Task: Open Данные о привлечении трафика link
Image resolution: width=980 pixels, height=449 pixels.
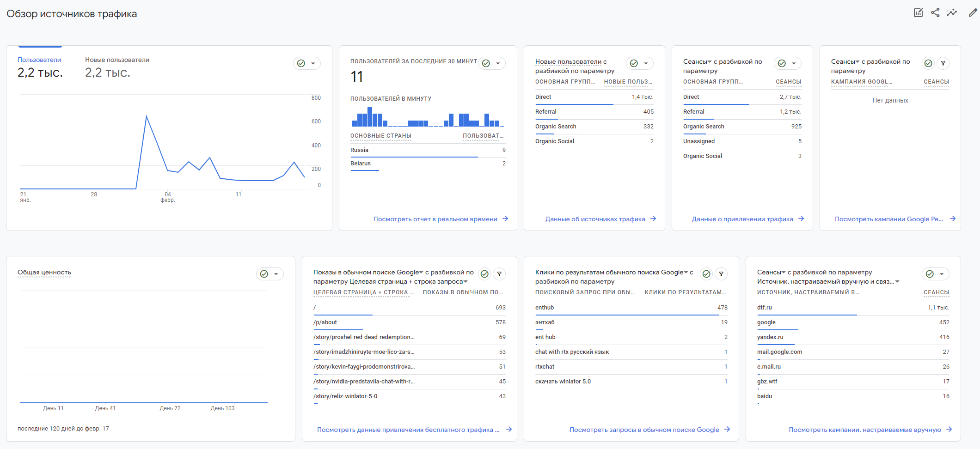Action: (x=748, y=219)
